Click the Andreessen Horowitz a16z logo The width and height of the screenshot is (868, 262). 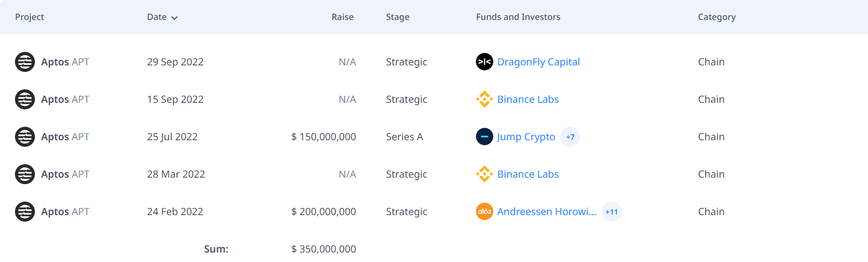click(484, 212)
